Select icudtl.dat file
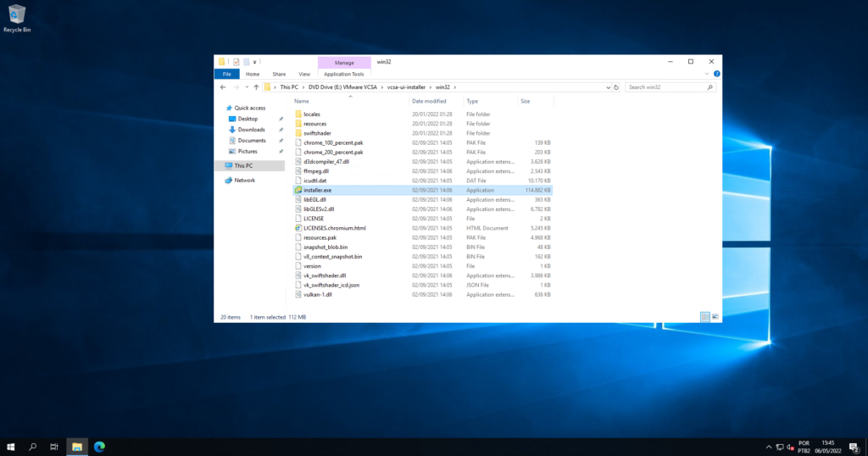 (315, 181)
